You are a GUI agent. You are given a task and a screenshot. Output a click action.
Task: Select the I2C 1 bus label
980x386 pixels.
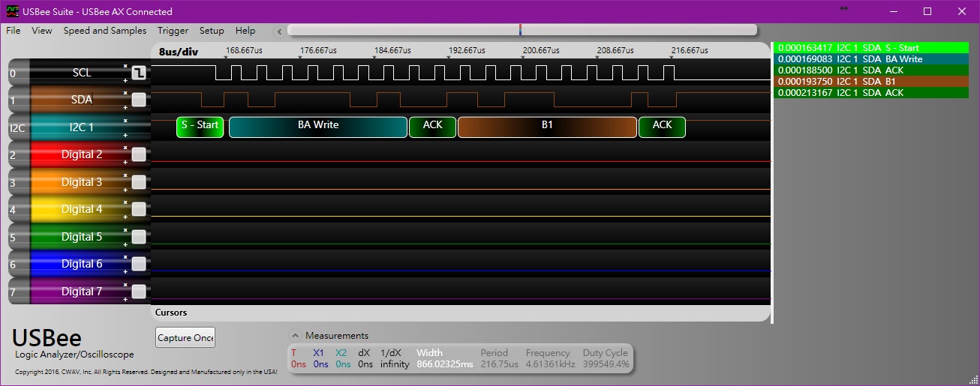[x=82, y=127]
